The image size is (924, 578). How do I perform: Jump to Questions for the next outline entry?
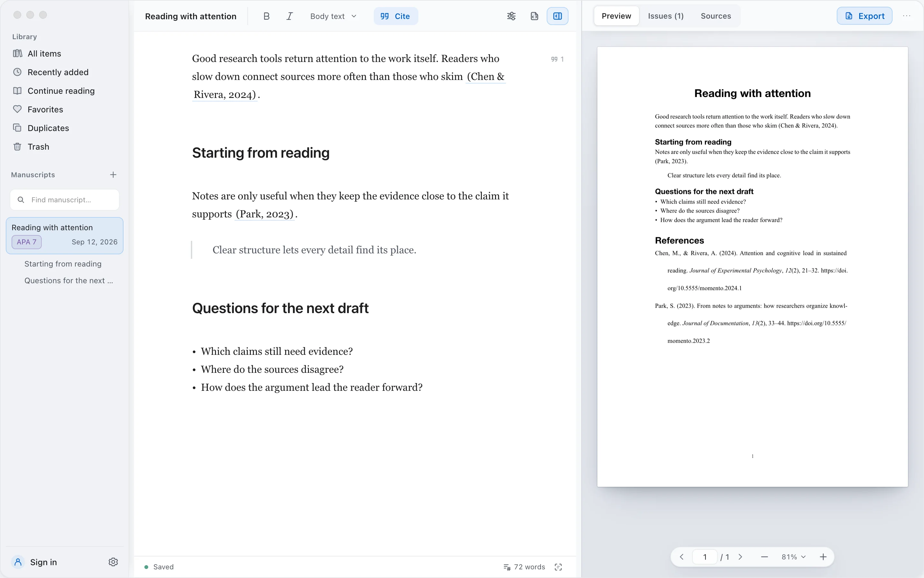pyautogui.click(x=69, y=281)
